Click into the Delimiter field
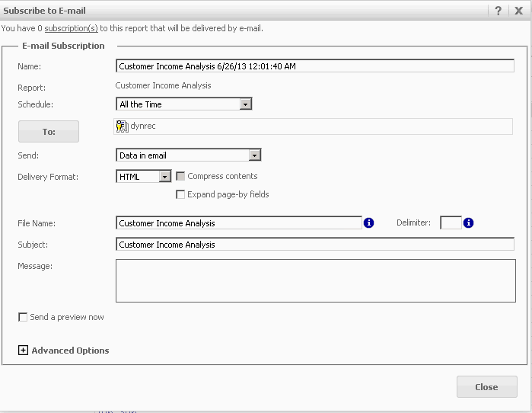The height and width of the screenshot is (413, 532). click(x=451, y=223)
